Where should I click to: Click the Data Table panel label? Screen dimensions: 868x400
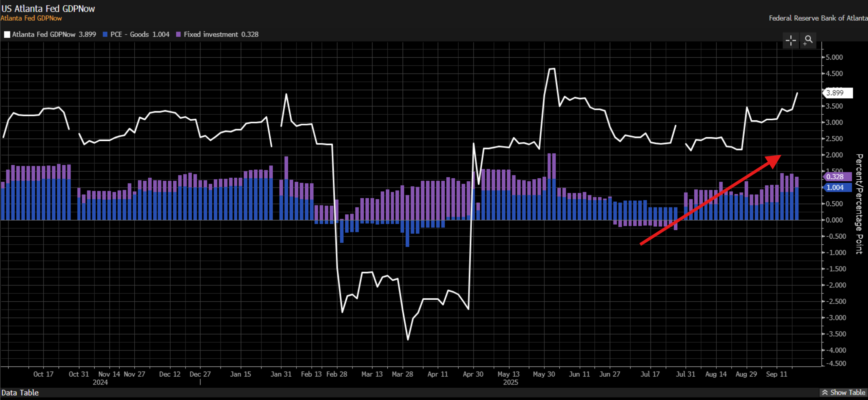[x=20, y=393]
